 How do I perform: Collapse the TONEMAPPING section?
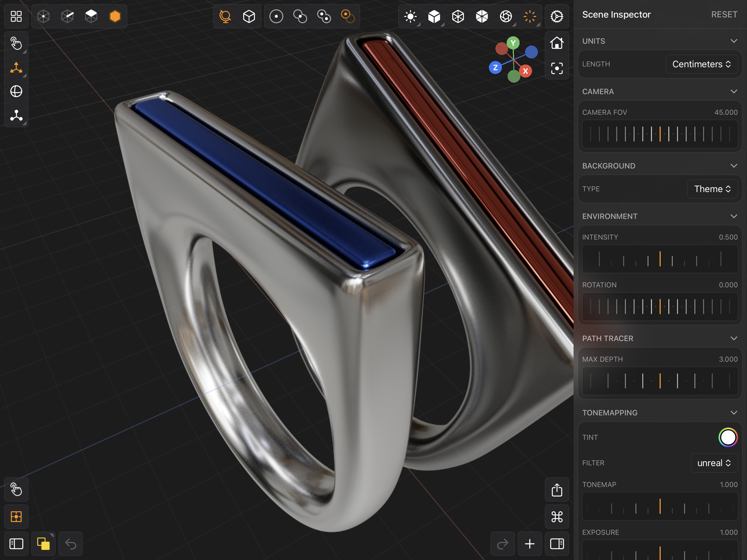733,412
